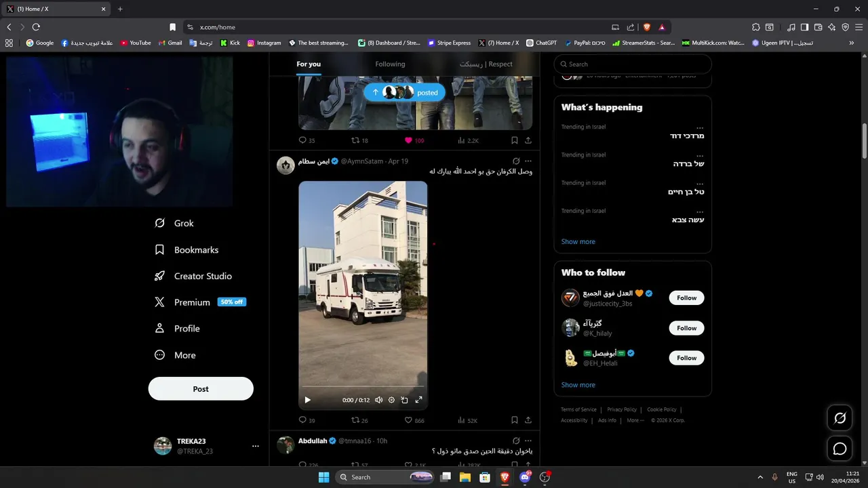
Task: View analytics showing 52K views
Action: pyautogui.click(x=468, y=420)
